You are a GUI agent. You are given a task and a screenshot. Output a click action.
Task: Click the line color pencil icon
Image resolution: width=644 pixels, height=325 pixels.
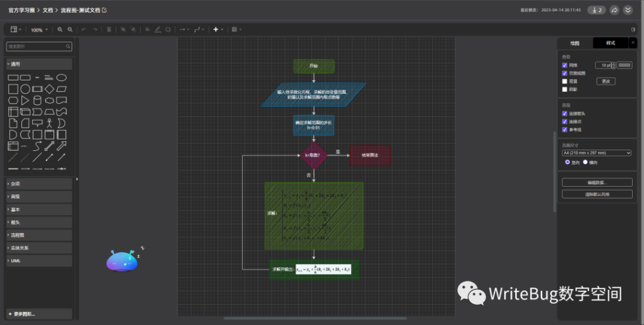[157, 30]
